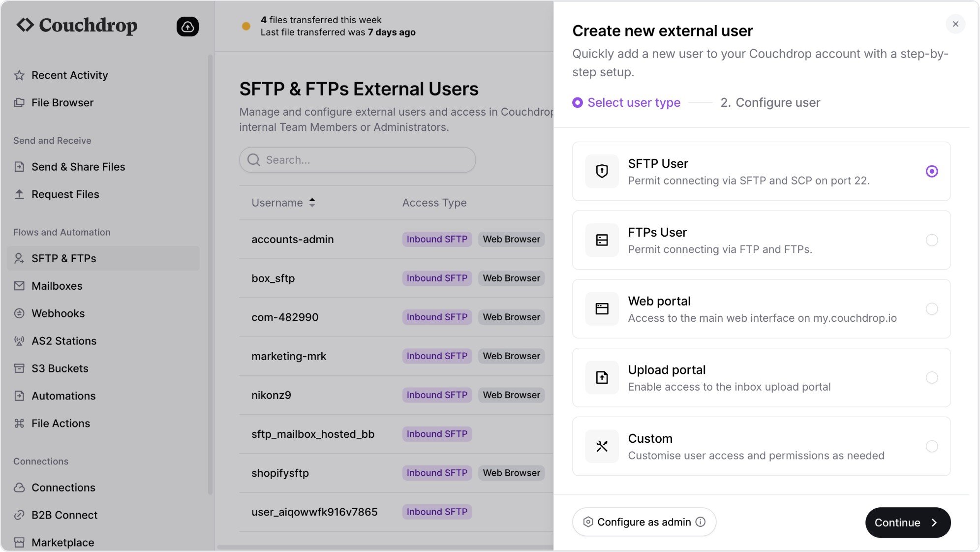Open Mailboxes in the sidebar
Screen dimensions: 980x552
click(57, 286)
